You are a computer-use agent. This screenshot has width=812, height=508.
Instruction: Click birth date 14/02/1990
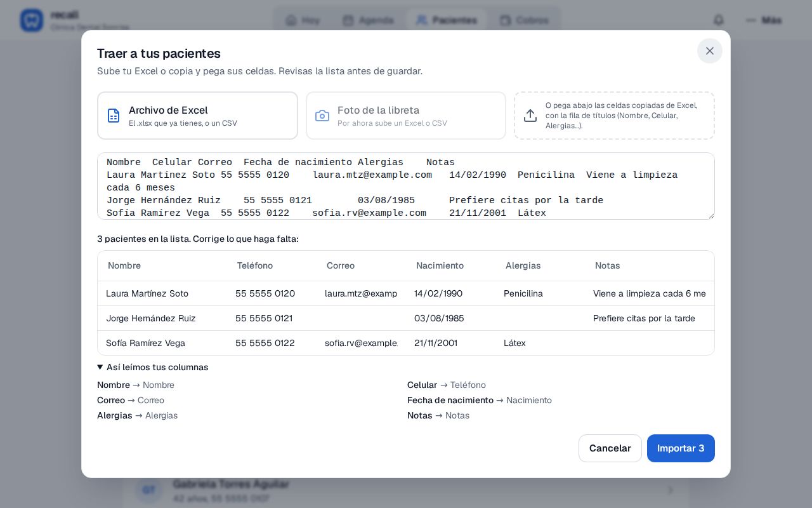click(x=450, y=293)
